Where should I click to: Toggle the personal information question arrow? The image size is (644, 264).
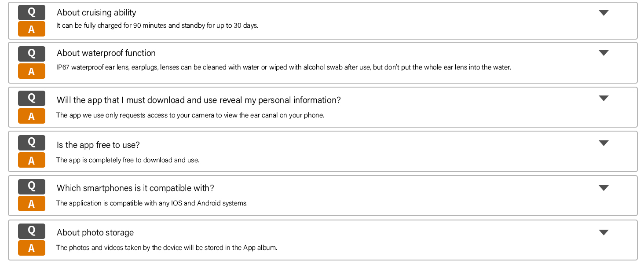pos(604,98)
